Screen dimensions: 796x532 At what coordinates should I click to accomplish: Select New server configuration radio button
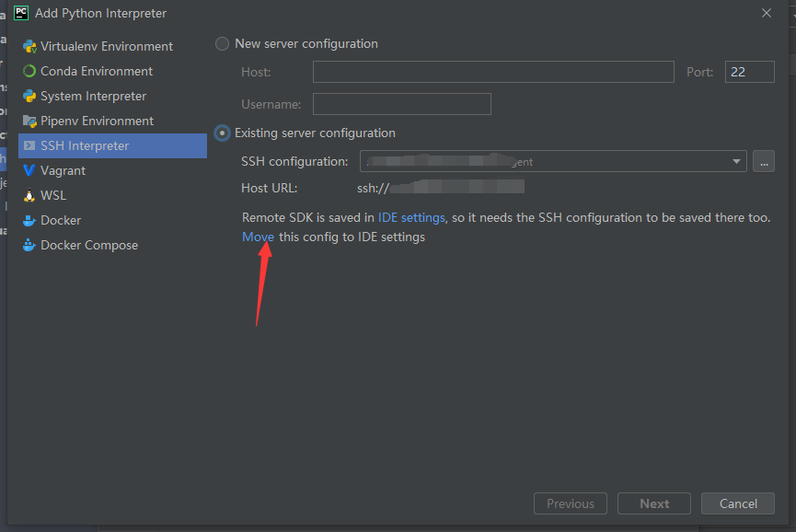[x=222, y=43]
